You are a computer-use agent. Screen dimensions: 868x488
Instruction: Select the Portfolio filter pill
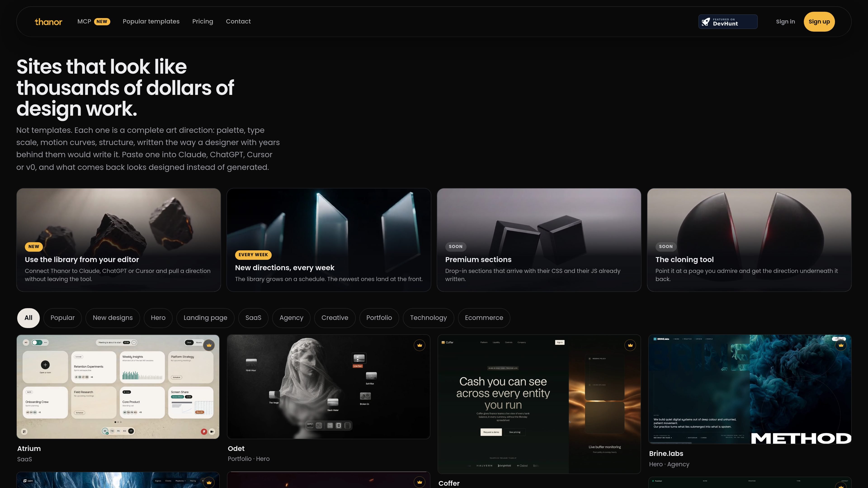coord(379,318)
